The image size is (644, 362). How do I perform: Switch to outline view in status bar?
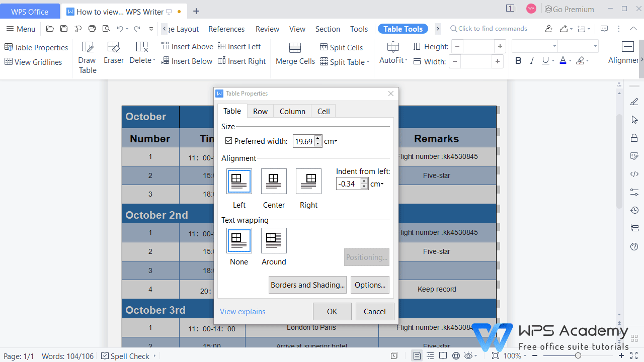pyautogui.click(x=430, y=356)
